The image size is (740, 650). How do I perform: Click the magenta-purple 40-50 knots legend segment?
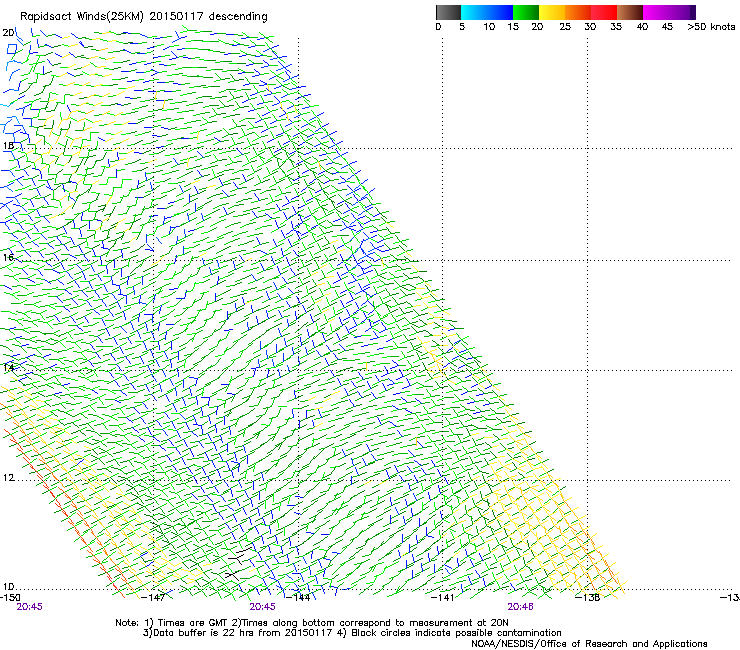(x=669, y=12)
